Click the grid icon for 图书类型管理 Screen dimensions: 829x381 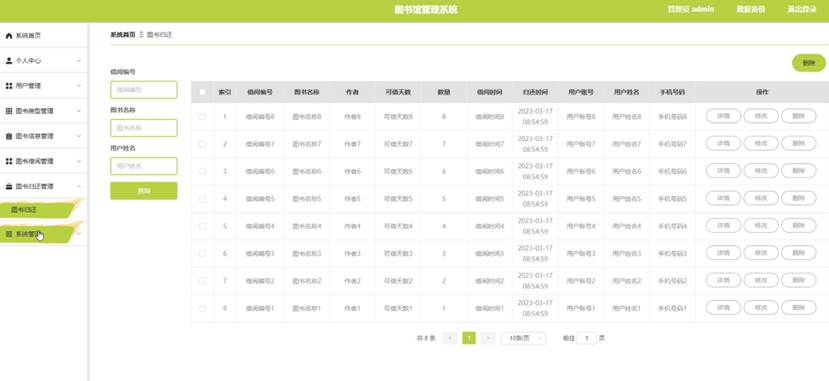tap(8, 111)
